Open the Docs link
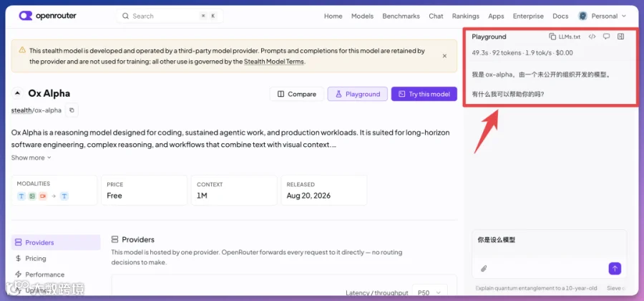The image size is (644, 301). pyautogui.click(x=560, y=16)
